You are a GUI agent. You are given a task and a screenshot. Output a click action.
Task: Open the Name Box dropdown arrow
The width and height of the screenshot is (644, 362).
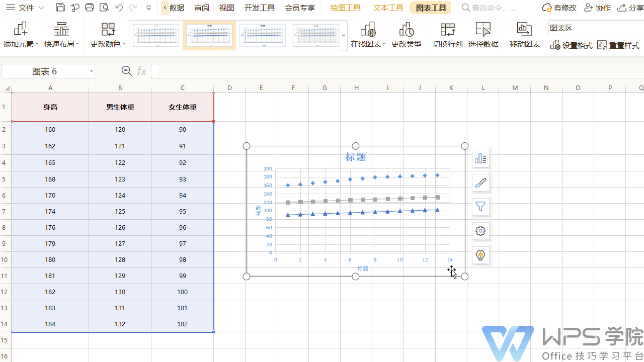tap(92, 71)
